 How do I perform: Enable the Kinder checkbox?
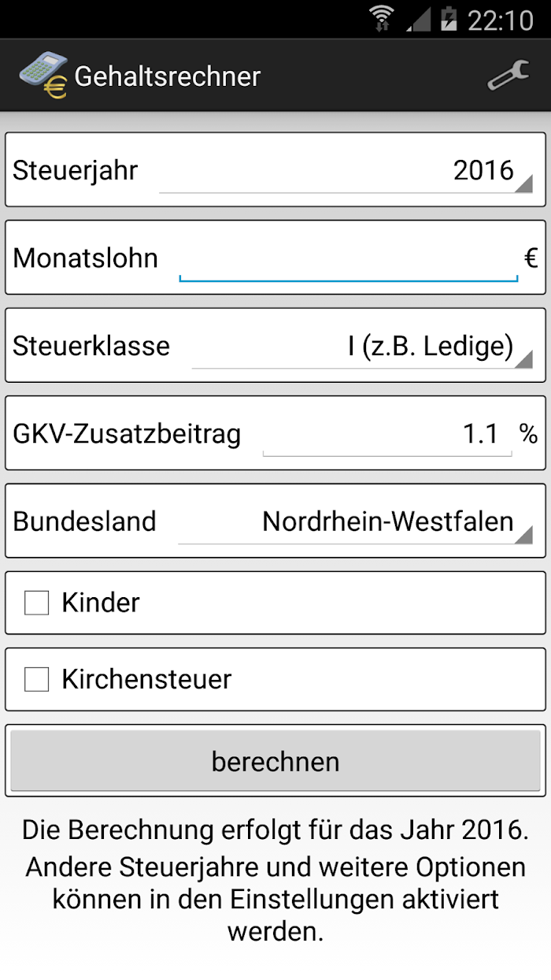pos(37,603)
